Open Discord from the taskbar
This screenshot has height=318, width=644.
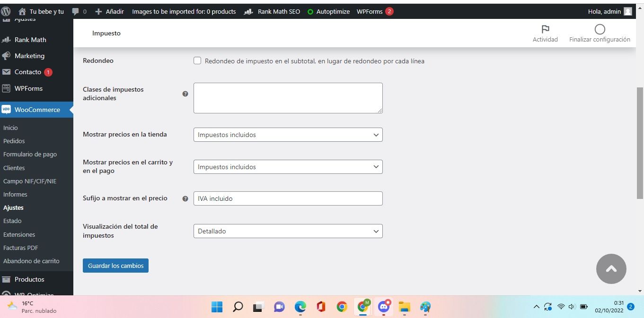click(x=384, y=307)
